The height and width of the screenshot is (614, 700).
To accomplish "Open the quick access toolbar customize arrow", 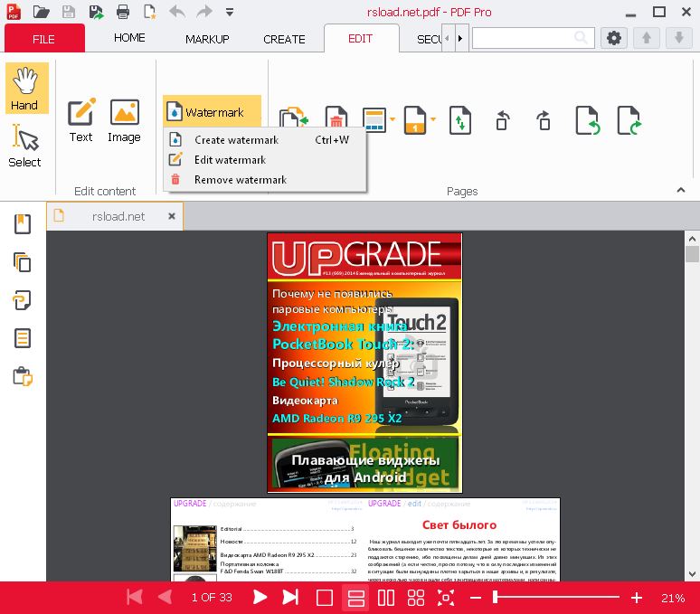I will 230,12.
